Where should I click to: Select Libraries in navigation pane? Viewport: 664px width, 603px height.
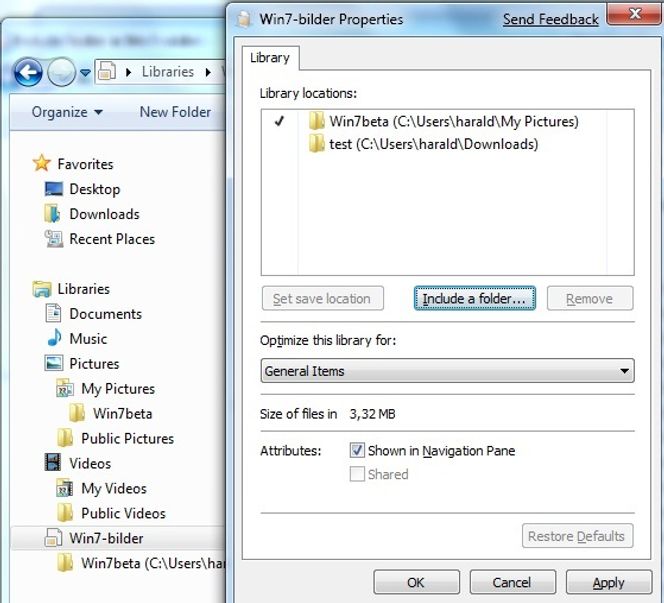point(83,289)
